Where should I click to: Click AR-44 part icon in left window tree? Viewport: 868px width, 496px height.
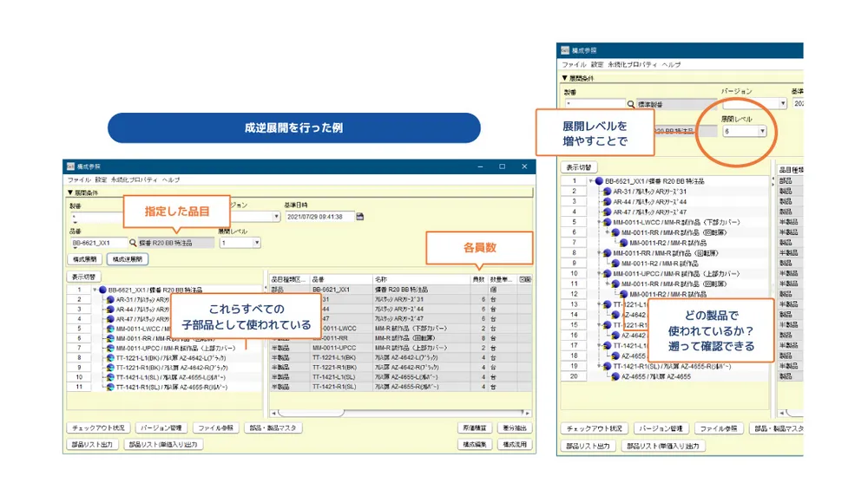click(110, 309)
